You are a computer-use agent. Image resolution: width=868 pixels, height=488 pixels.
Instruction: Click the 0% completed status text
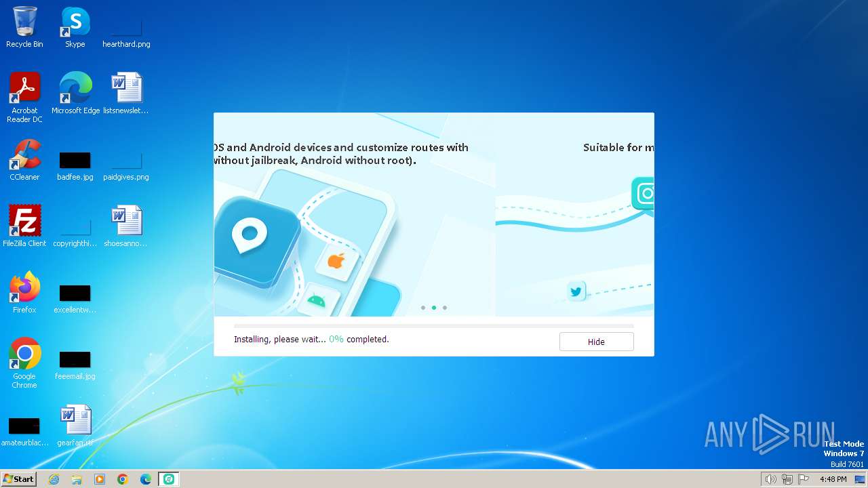(359, 339)
